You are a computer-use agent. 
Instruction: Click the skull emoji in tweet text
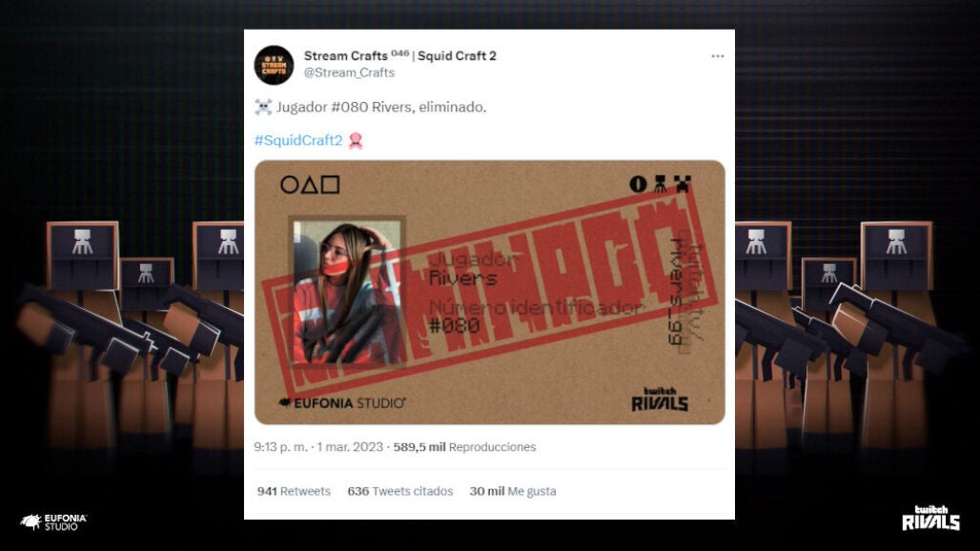(x=263, y=107)
